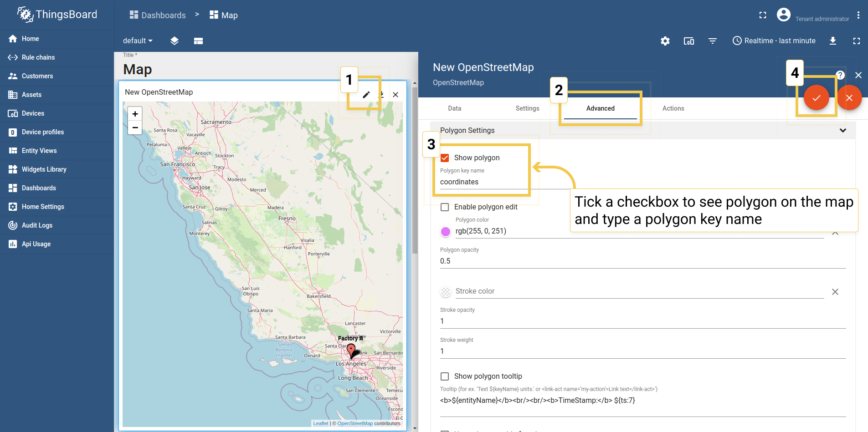868x432 pixels.
Task: Edit Polygon opacity value
Action: pos(643,261)
